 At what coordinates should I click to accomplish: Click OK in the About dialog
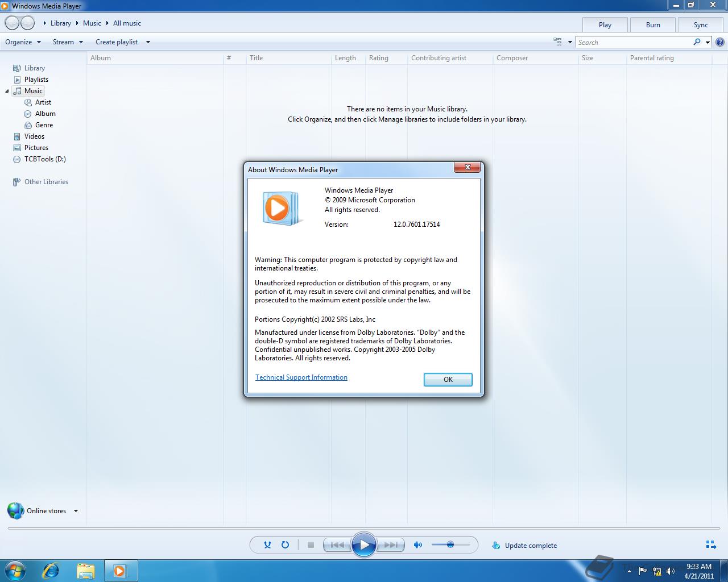pyautogui.click(x=448, y=379)
